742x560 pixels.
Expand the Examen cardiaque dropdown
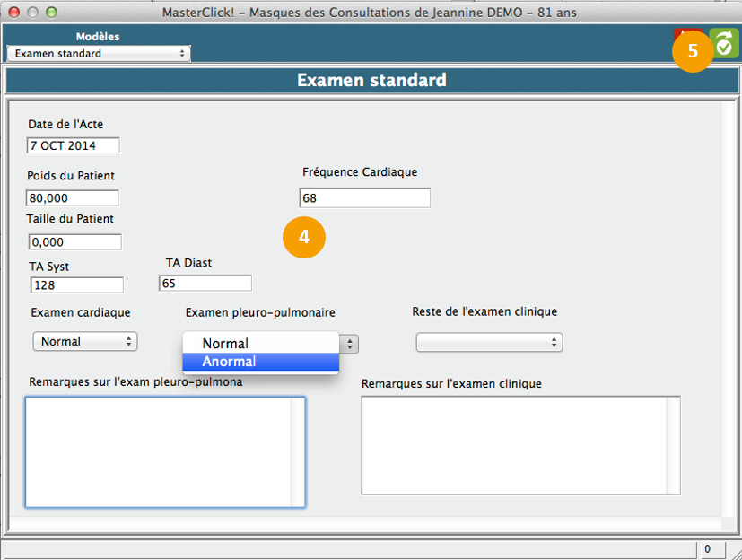(85, 342)
